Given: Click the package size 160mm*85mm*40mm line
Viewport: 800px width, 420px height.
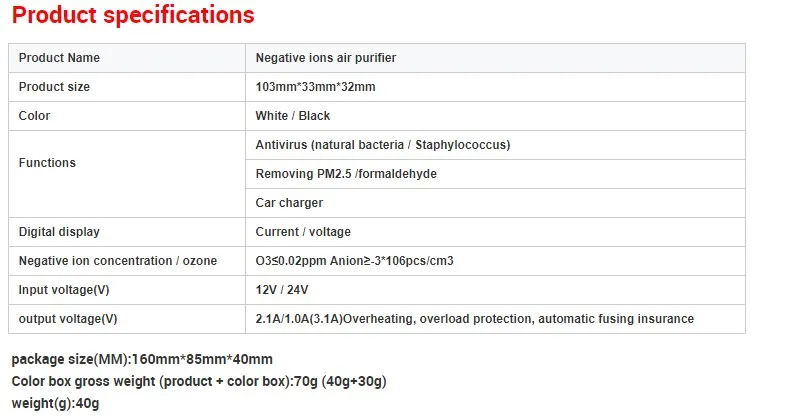Looking at the screenshot, I should (142, 359).
